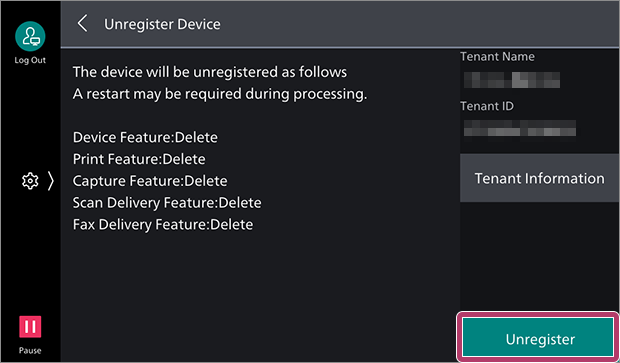
Task: Click the Log Out text label
Action: point(30,60)
